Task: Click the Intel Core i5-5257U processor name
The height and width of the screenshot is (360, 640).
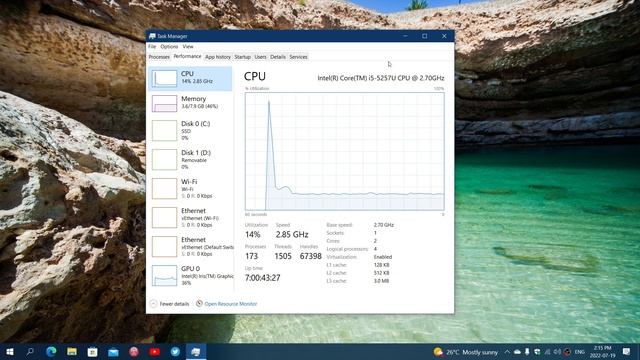Action: pos(381,78)
